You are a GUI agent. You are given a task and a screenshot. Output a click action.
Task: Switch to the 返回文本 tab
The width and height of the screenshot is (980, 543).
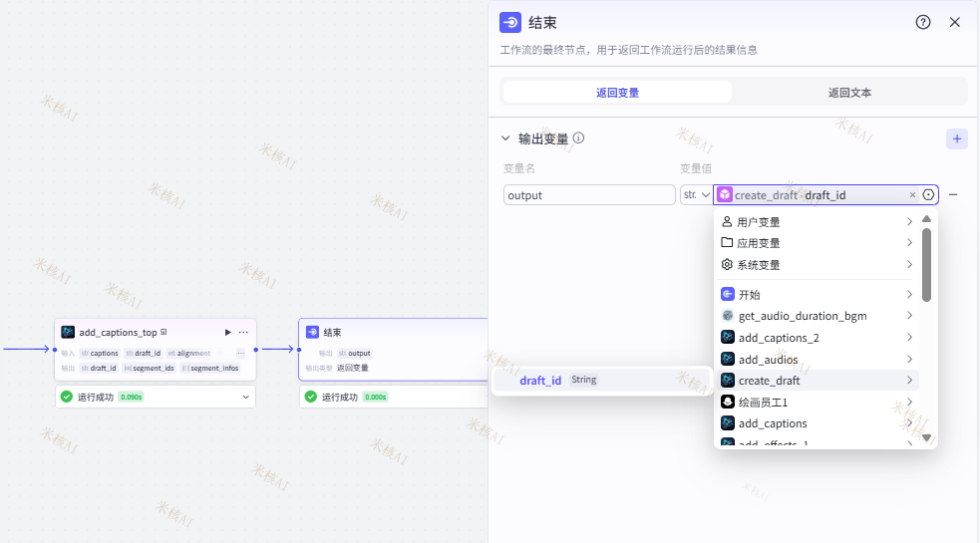849,92
